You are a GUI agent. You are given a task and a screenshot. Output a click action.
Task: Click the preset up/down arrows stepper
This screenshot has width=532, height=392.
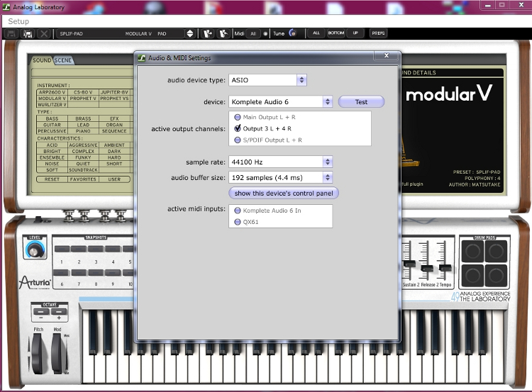(x=190, y=33)
